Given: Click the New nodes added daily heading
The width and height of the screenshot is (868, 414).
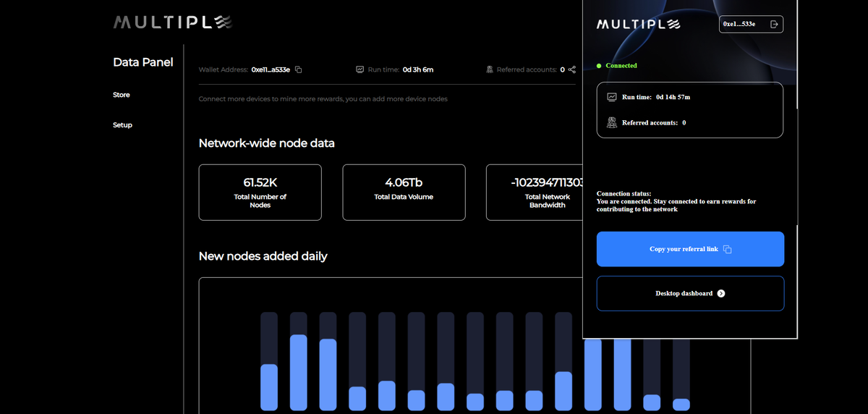Looking at the screenshot, I should coord(263,256).
